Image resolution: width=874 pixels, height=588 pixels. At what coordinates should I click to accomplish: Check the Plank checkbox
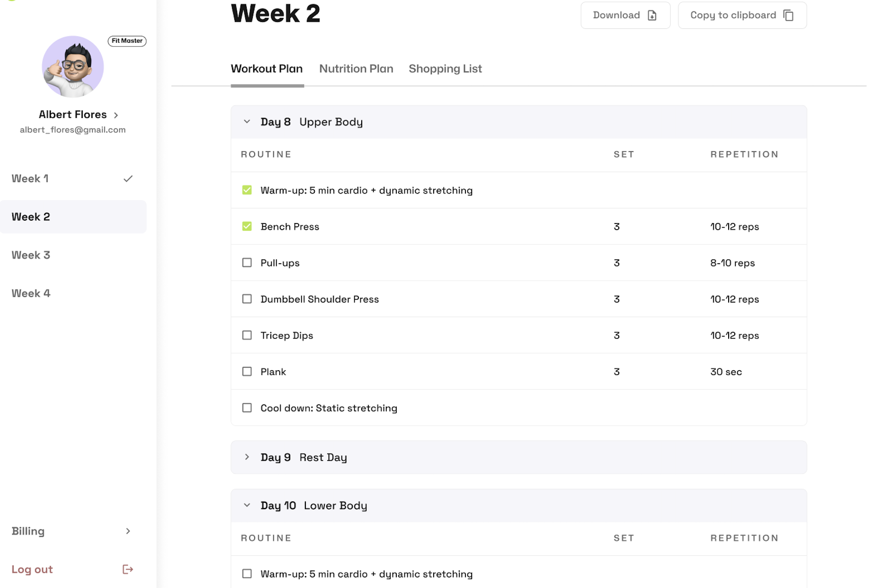click(x=247, y=371)
